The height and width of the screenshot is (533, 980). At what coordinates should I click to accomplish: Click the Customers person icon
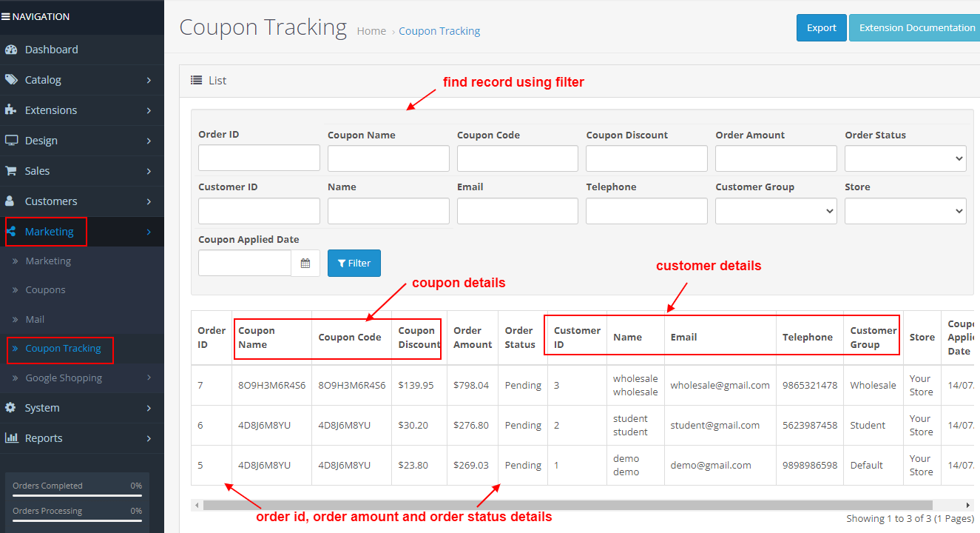(11, 201)
